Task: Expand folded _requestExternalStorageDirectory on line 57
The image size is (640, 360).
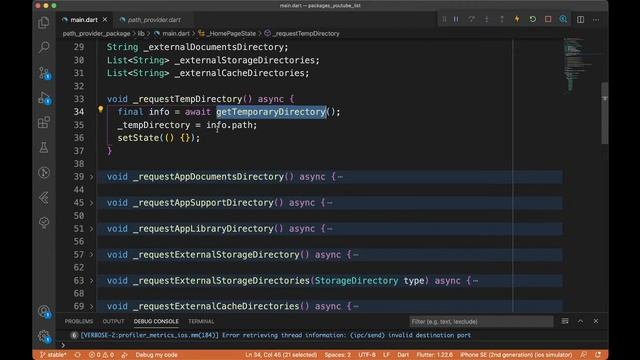Action: (x=91, y=255)
